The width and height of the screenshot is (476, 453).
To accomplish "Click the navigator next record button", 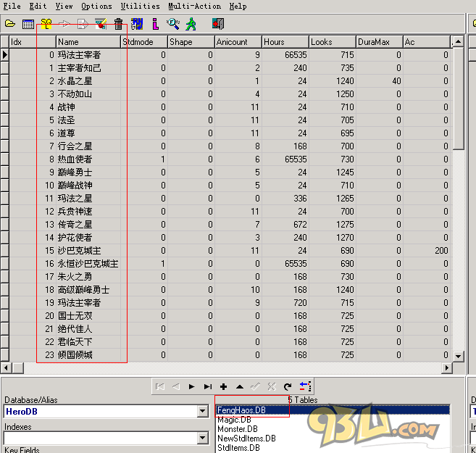I will click(x=191, y=386).
